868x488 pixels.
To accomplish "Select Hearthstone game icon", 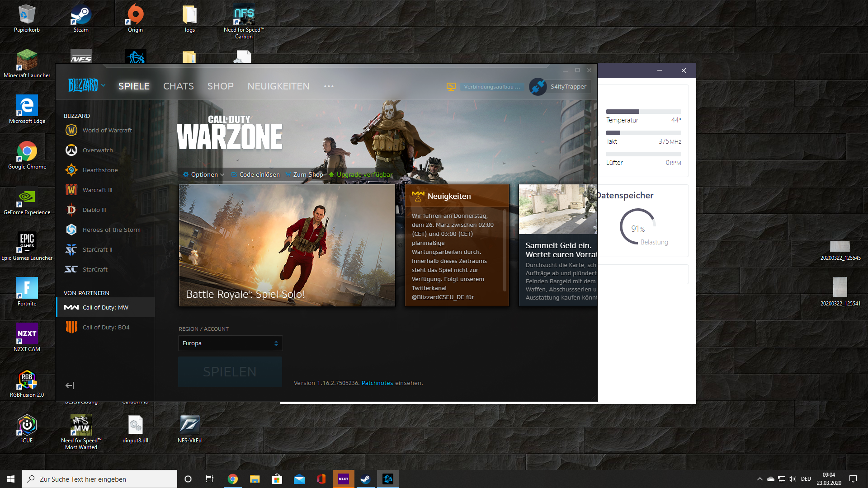I will 71,170.
